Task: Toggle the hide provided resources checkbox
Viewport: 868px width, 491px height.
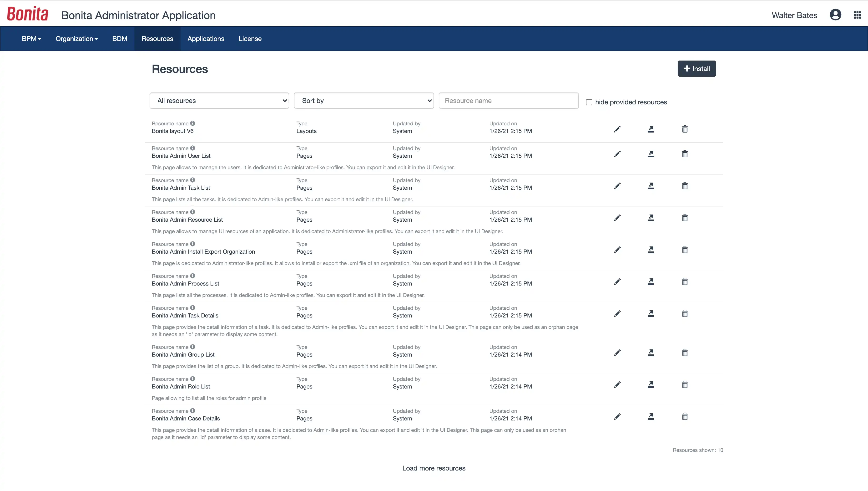Action: point(589,102)
